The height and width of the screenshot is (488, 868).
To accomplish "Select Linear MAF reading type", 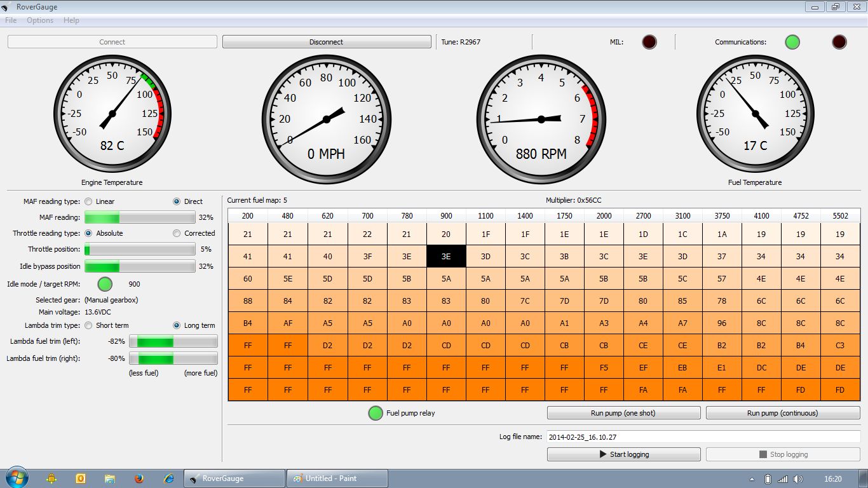I will point(88,201).
